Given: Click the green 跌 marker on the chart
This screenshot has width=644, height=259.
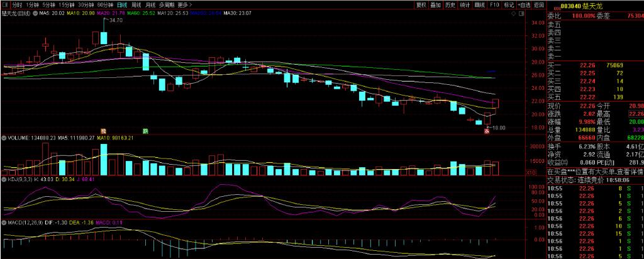Looking at the screenshot, I should pos(145,131).
